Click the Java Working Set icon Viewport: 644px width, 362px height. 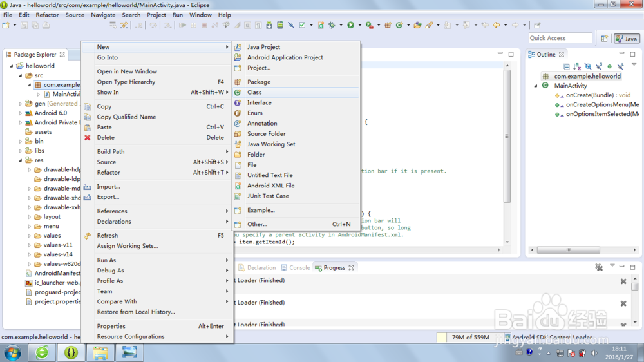pyautogui.click(x=238, y=144)
